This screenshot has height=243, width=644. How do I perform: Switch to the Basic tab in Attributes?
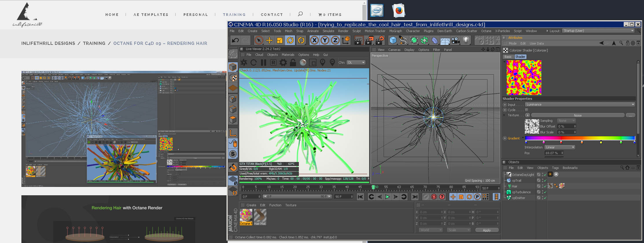[508, 57]
